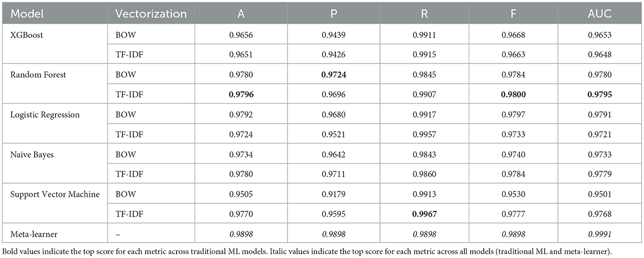Click the AUC column header

(600, 14)
